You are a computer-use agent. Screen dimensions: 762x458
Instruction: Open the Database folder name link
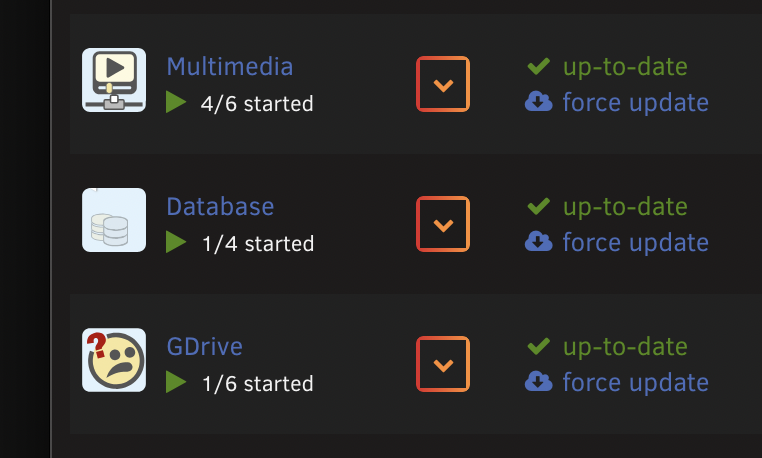click(220, 207)
